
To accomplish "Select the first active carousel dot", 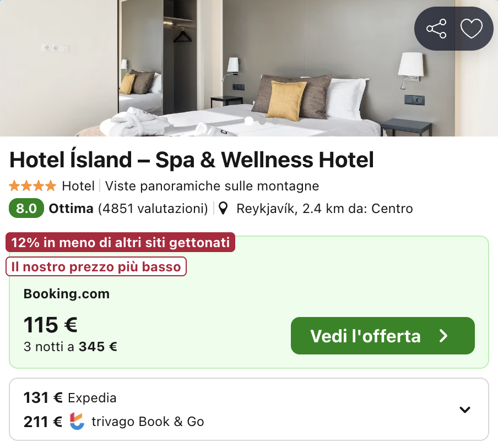I will click(x=249, y=121).
